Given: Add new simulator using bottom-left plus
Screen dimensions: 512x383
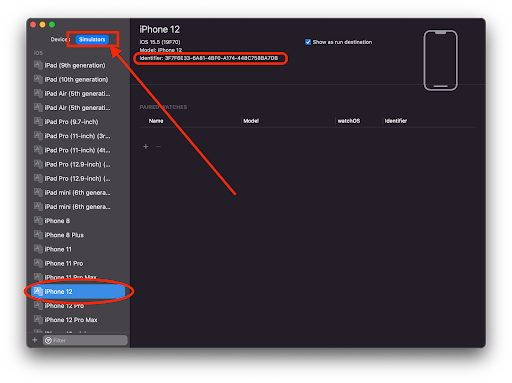Looking at the screenshot, I should click(35, 340).
